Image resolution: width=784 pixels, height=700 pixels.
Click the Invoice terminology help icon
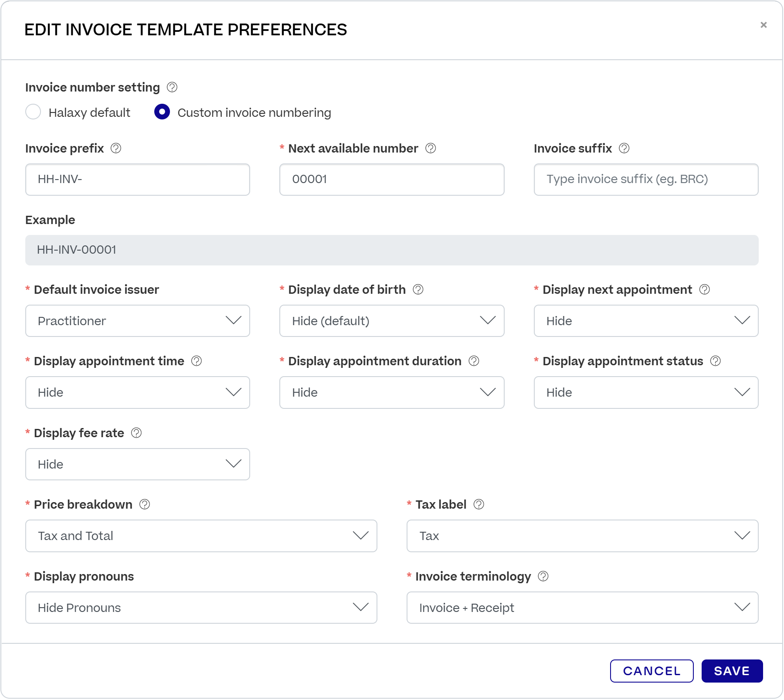[x=543, y=576]
